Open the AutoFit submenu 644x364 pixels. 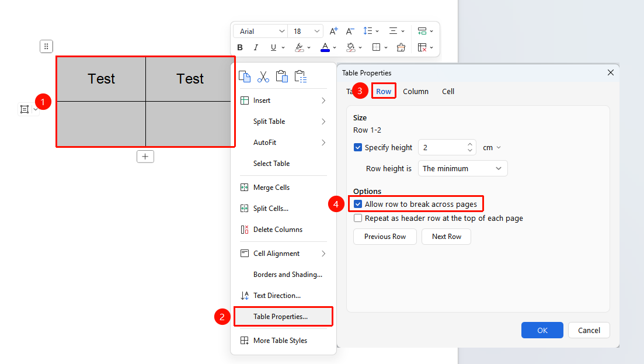coord(283,143)
